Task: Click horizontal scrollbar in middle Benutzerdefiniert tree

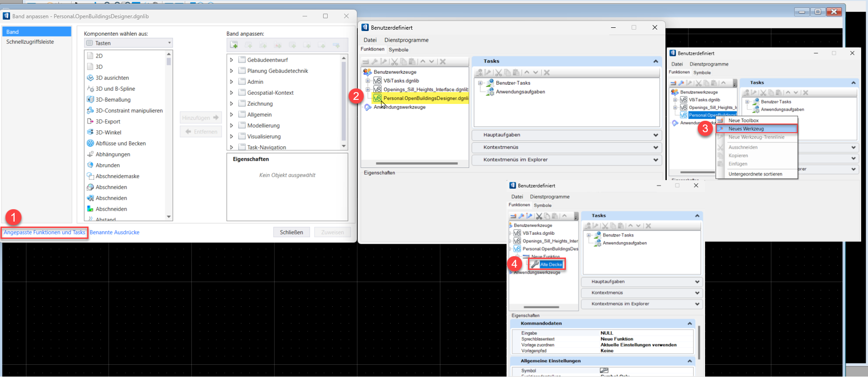Action: point(416,163)
